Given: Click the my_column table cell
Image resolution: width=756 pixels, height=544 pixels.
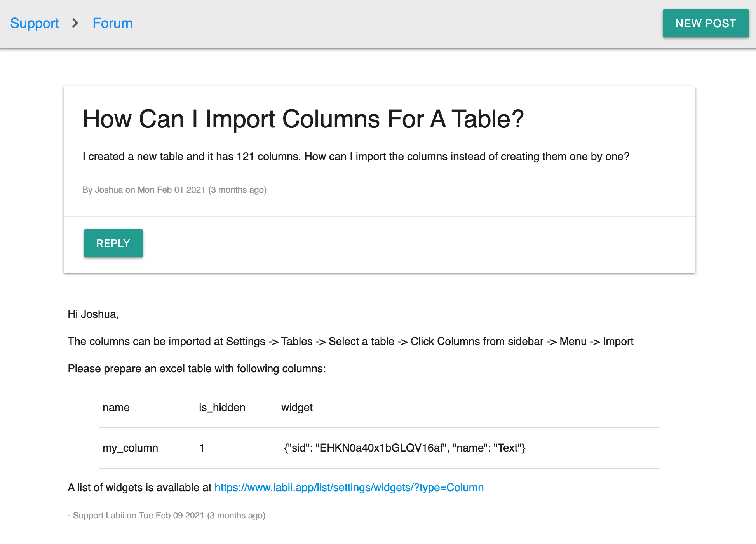Looking at the screenshot, I should pos(130,448).
